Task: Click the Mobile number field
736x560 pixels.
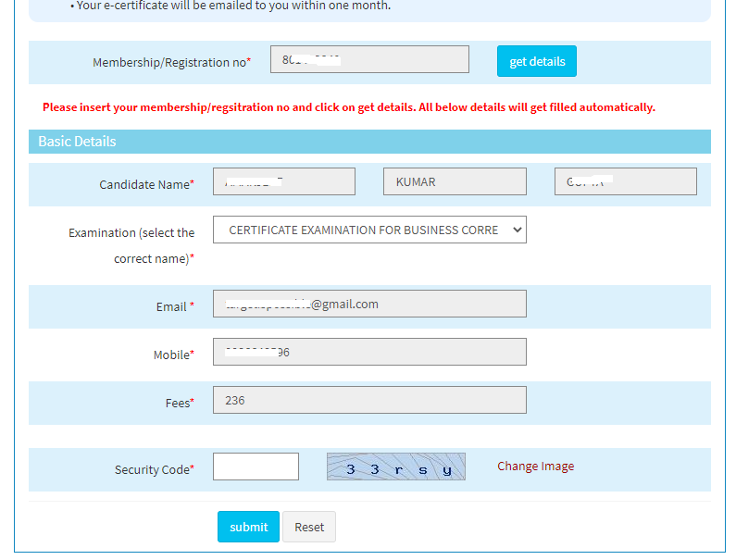Action: pyautogui.click(x=369, y=352)
